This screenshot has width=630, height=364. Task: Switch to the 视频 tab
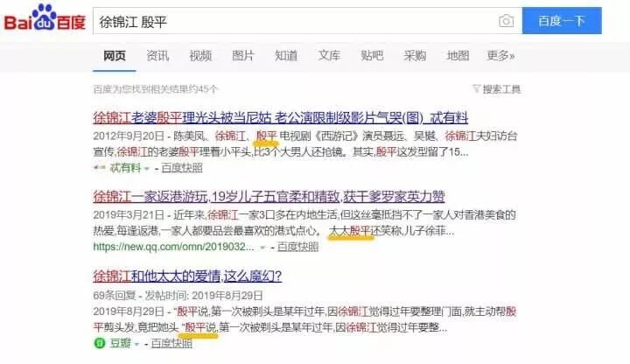(200, 56)
